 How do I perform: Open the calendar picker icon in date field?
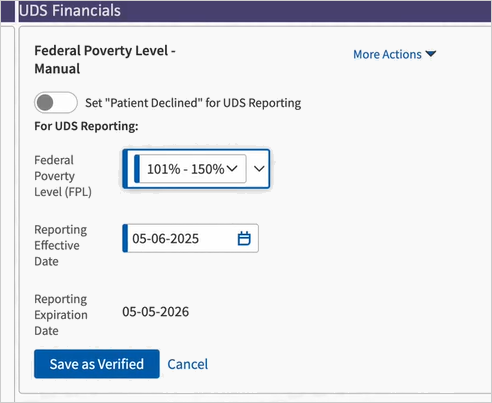coord(244,239)
